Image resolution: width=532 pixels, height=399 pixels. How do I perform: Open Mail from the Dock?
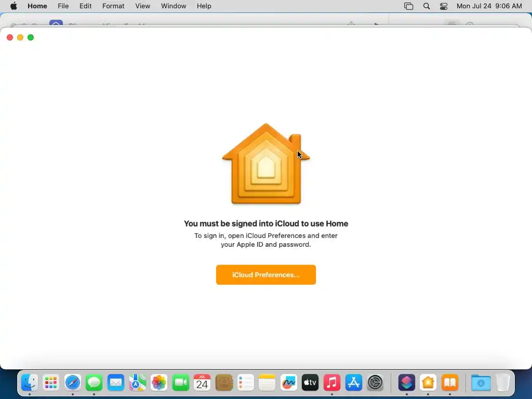click(x=116, y=383)
